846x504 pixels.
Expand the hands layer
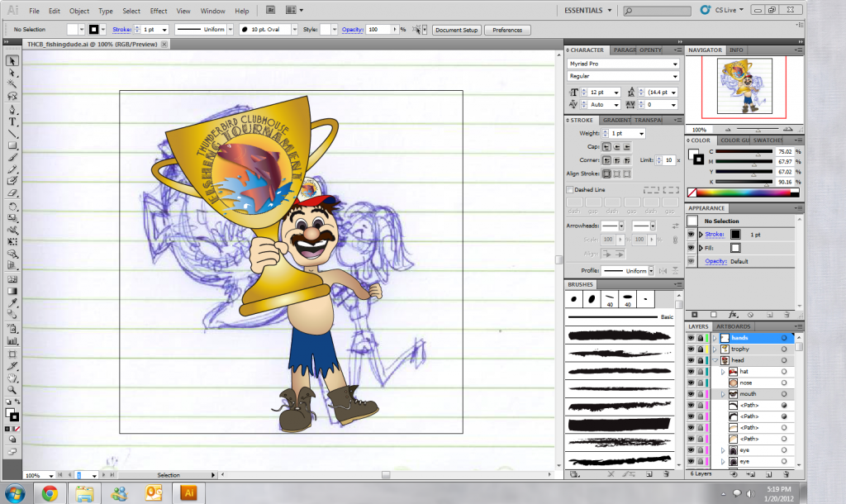pyautogui.click(x=715, y=338)
